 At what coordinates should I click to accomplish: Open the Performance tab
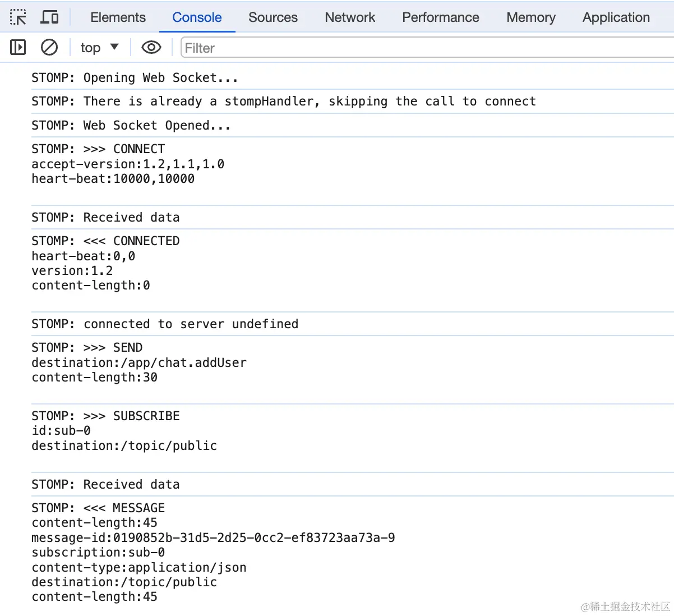(441, 17)
